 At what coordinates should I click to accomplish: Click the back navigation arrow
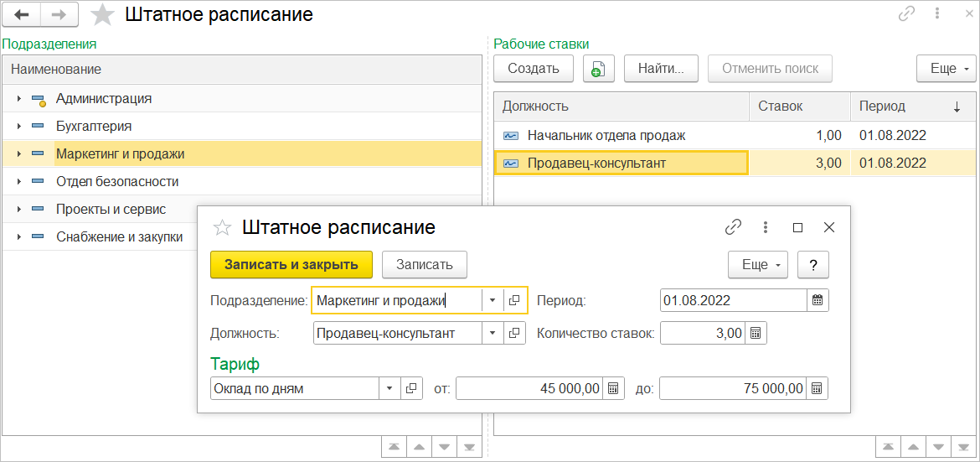coord(23,14)
